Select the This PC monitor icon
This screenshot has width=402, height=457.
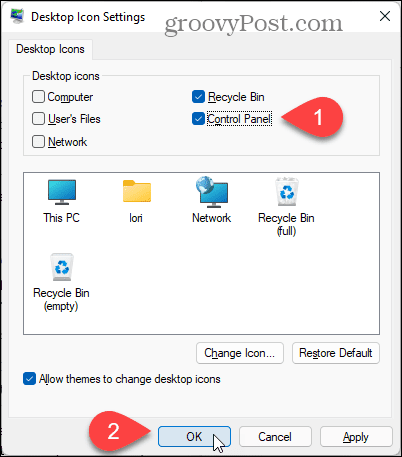(x=62, y=192)
